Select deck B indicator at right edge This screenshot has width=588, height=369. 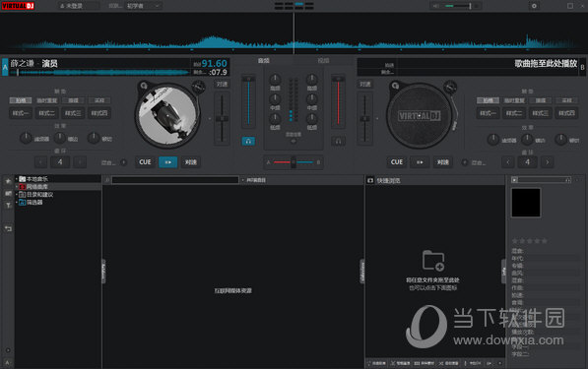pyautogui.click(x=582, y=67)
